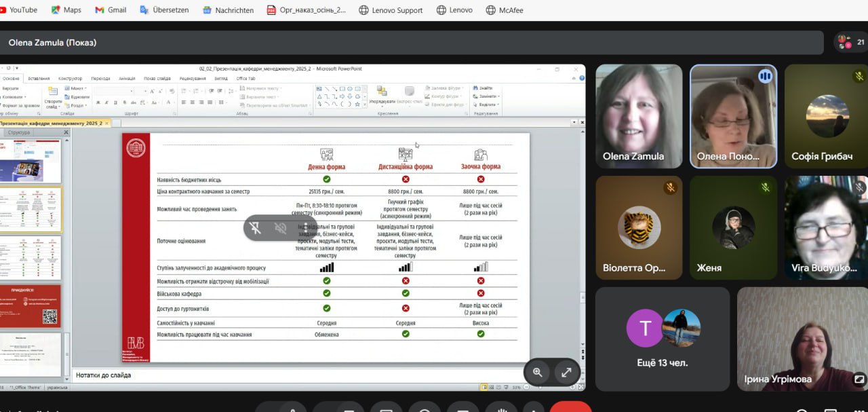
Task: Expand the presentation to fullscreen
Action: tap(566, 372)
